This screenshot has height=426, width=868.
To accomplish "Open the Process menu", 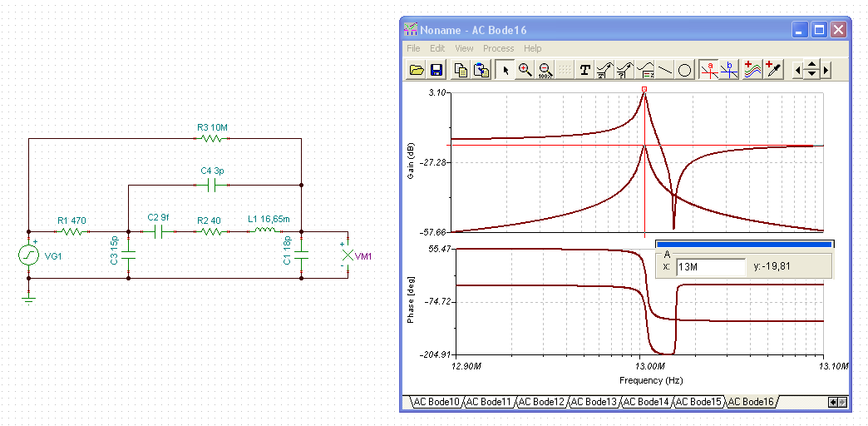I will (x=498, y=49).
